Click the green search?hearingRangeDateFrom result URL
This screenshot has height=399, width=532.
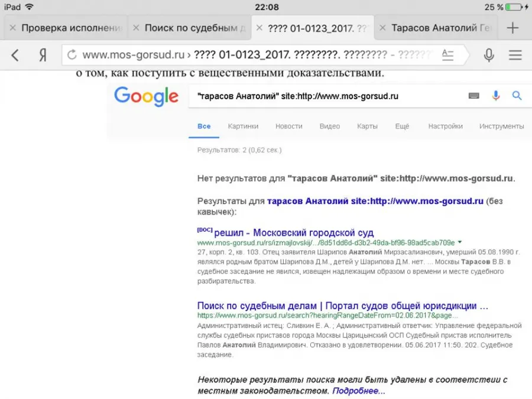click(x=327, y=316)
